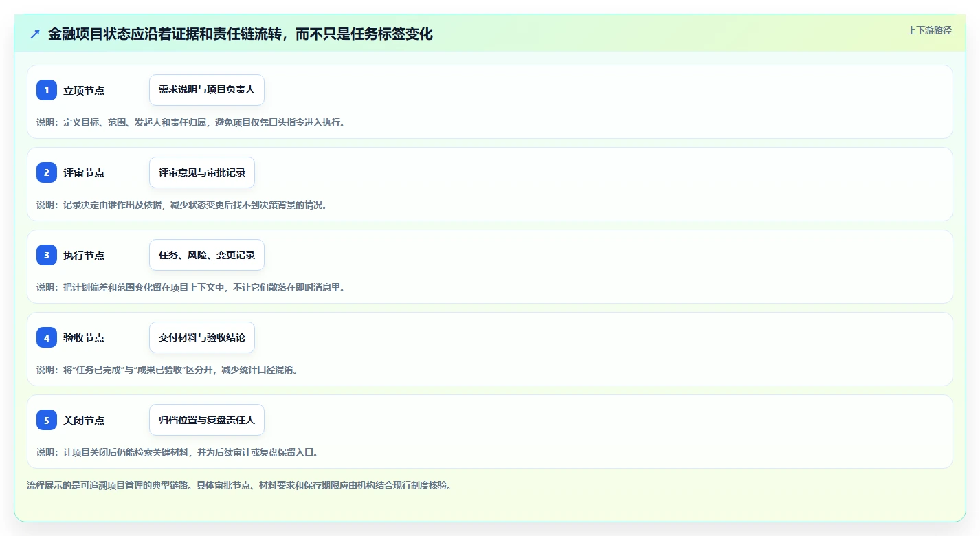This screenshot has width=980, height=536.
Task: Open the 归档位置与复盘责任人 chip
Action: click(x=207, y=420)
